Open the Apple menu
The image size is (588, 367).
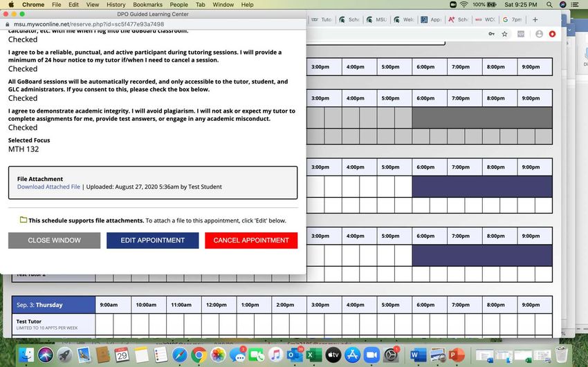11,5
